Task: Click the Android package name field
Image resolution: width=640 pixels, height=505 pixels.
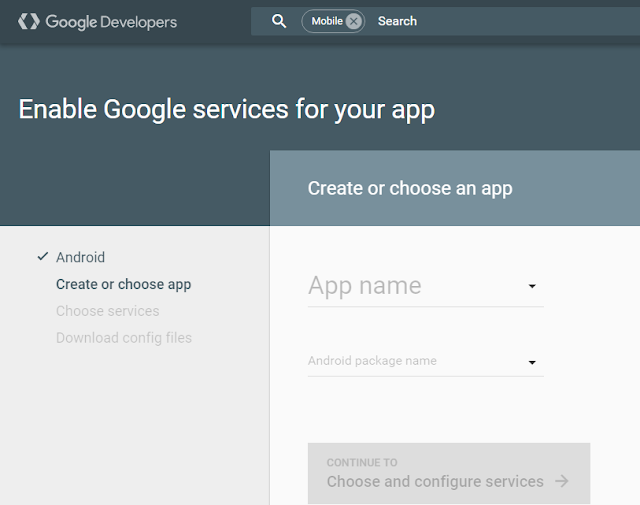Action: coord(426,362)
